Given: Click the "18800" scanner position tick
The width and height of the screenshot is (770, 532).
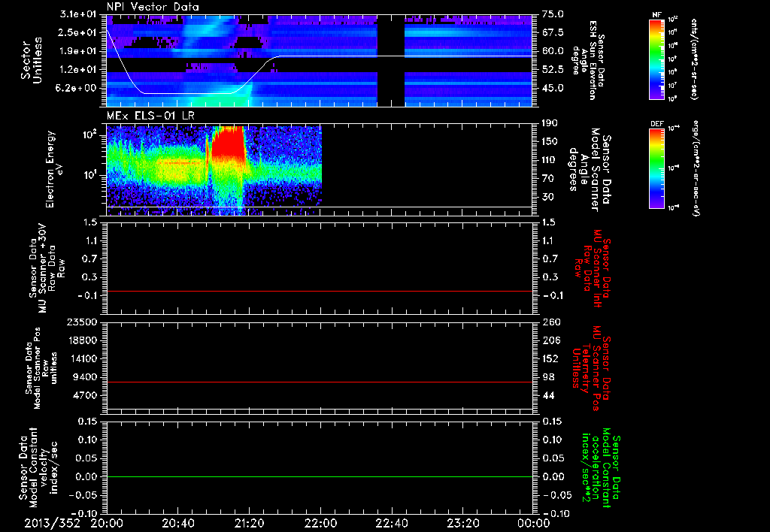Looking at the screenshot, I should pos(83,340).
